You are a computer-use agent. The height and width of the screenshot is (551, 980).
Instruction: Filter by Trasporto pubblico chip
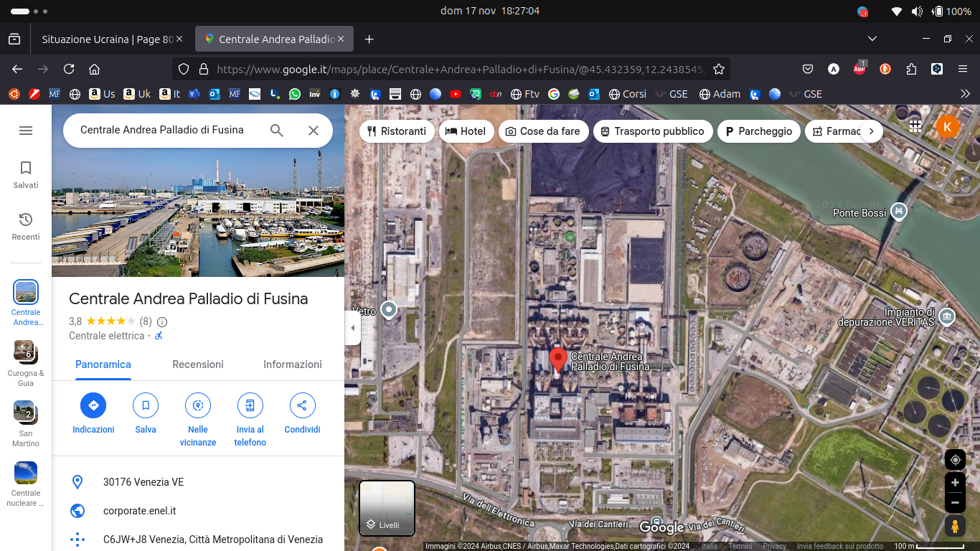pyautogui.click(x=653, y=131)
